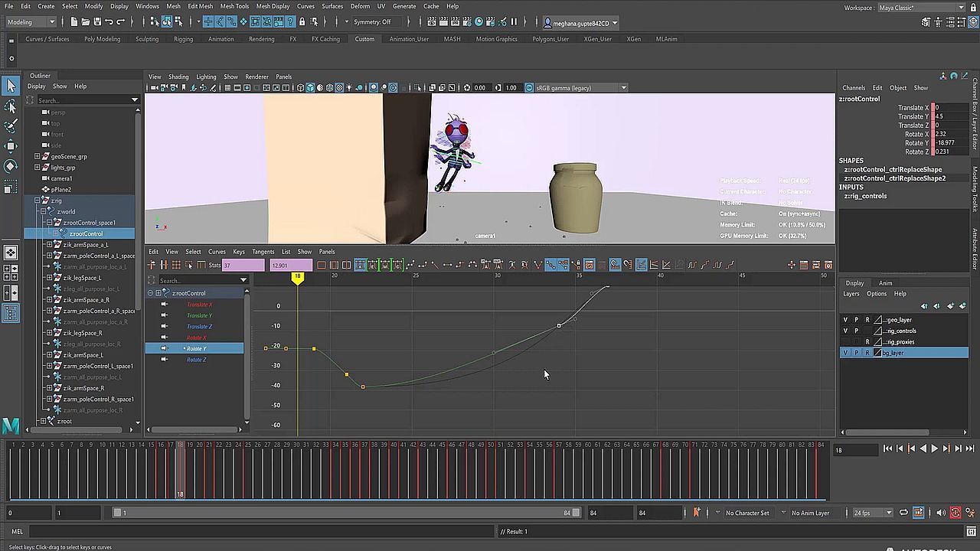Viewport: 980px width, 551px height.
Task: Activate the Lasso select tool
Action: coord(11,106)
